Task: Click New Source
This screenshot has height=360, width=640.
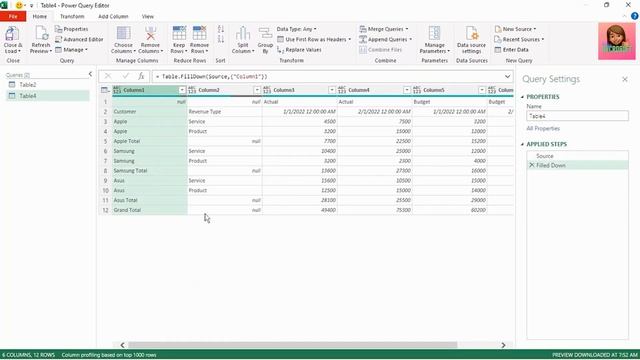Action: tap(515, 29)
